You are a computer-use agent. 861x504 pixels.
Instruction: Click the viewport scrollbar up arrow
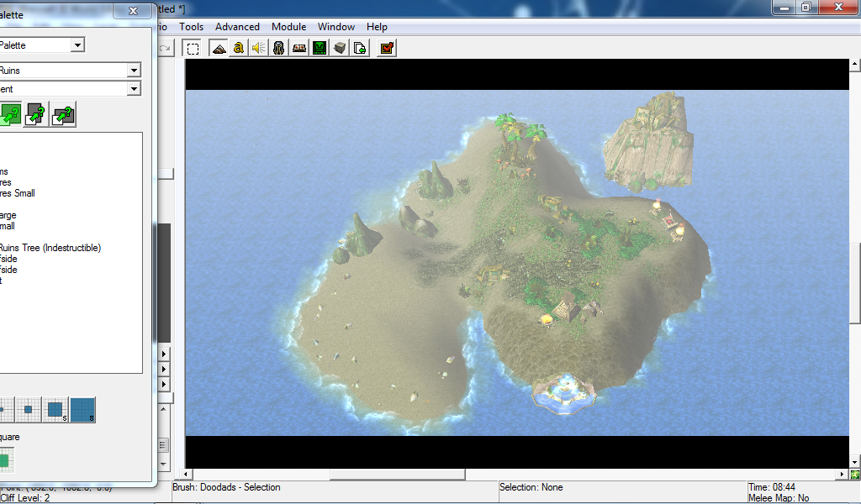(x=855, y=65)
